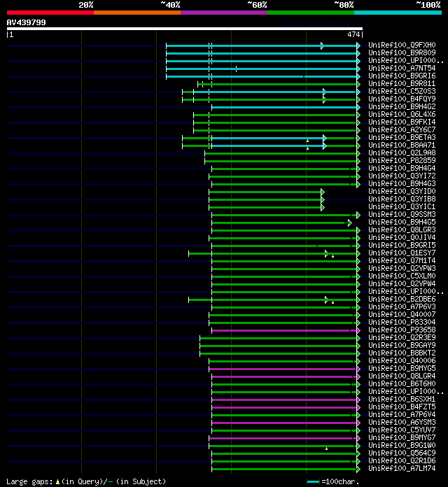Viewport: 448px width, 487px height.
Task: Select the UniRef100_B9H4G4 label
Action: [402, 168]
